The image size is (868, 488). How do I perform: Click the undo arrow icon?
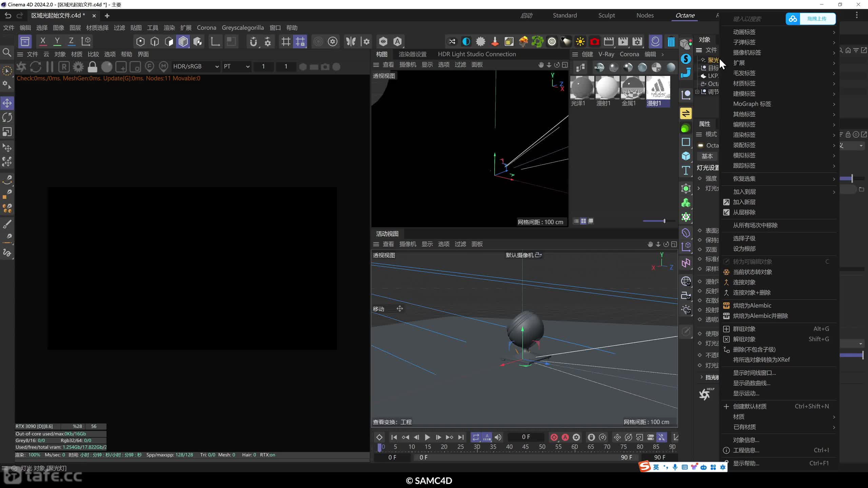pos(8,15)
